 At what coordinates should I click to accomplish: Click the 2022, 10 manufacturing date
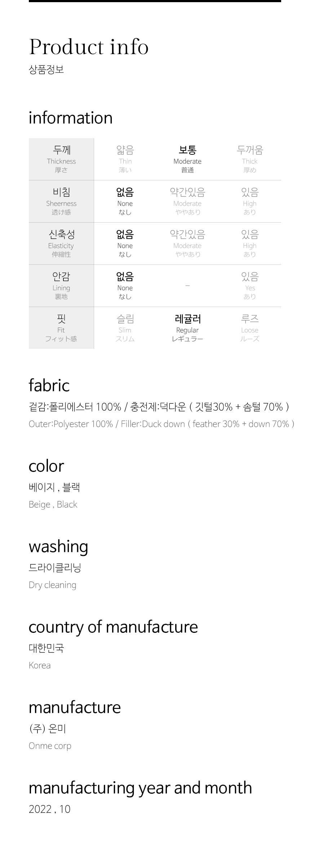point(50,809)
